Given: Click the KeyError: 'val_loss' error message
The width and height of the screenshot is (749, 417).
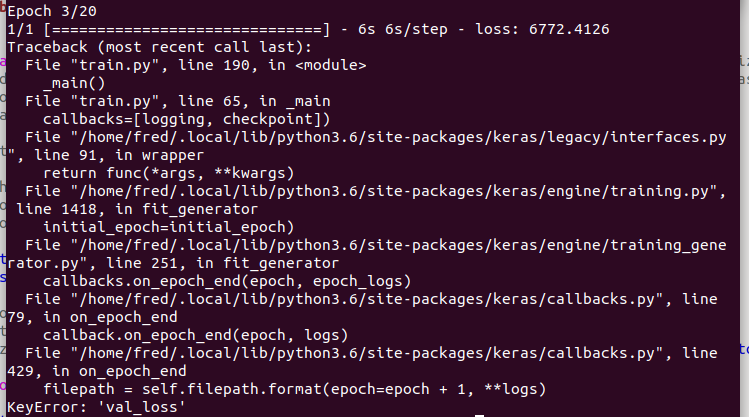Looking at the screenshot, I should pos(96,407).
